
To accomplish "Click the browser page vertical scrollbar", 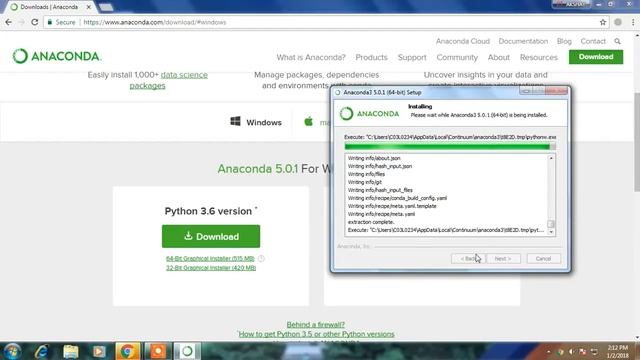I will [x=636, y=141].
